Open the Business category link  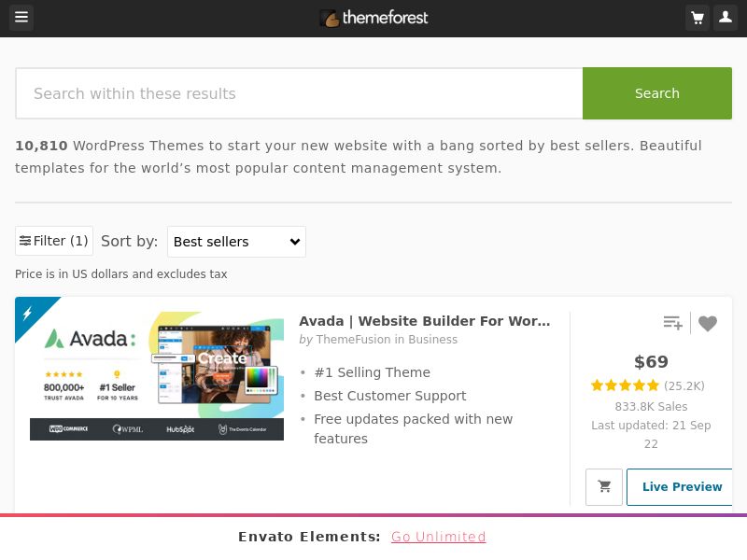tap(432, 340)
